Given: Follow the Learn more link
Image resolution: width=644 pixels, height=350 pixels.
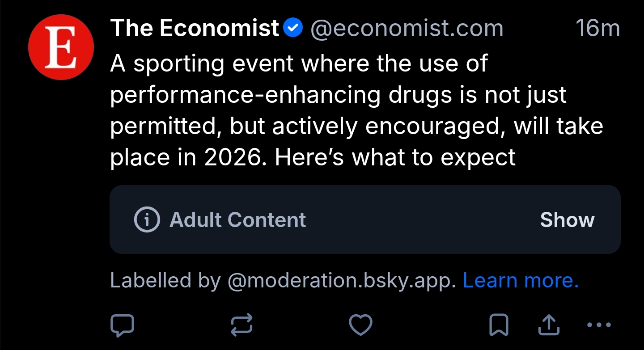Looking at the screenshot, I should click(521, 281).
